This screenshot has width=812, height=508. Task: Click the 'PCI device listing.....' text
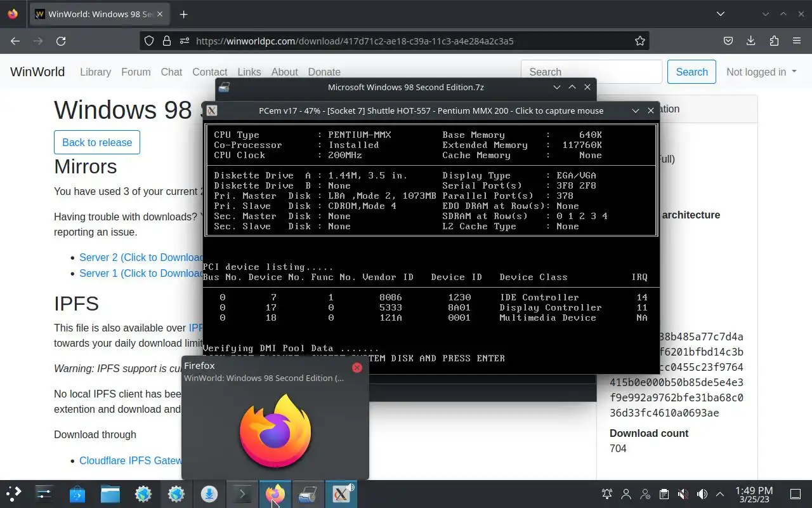coord(268,267)
